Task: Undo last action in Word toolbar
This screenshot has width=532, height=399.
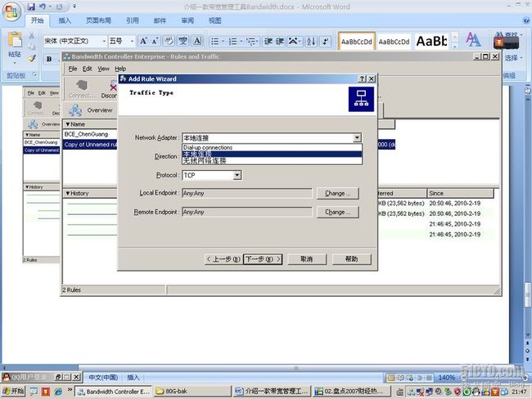Action: point(43,7)
